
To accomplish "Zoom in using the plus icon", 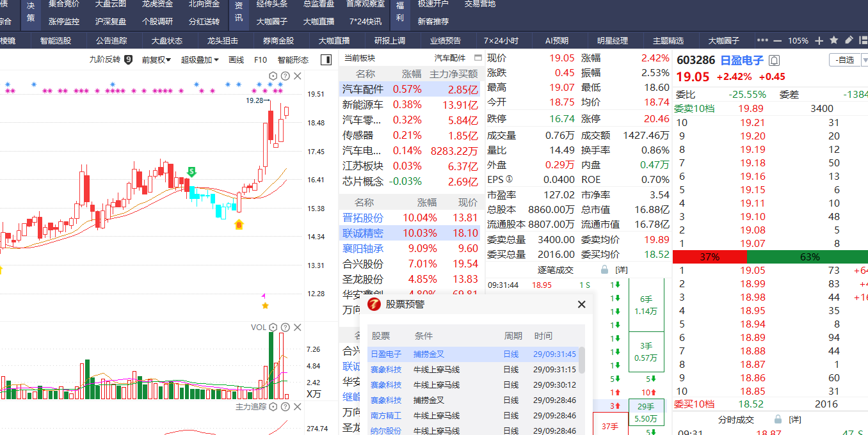I will coord(819,40).
